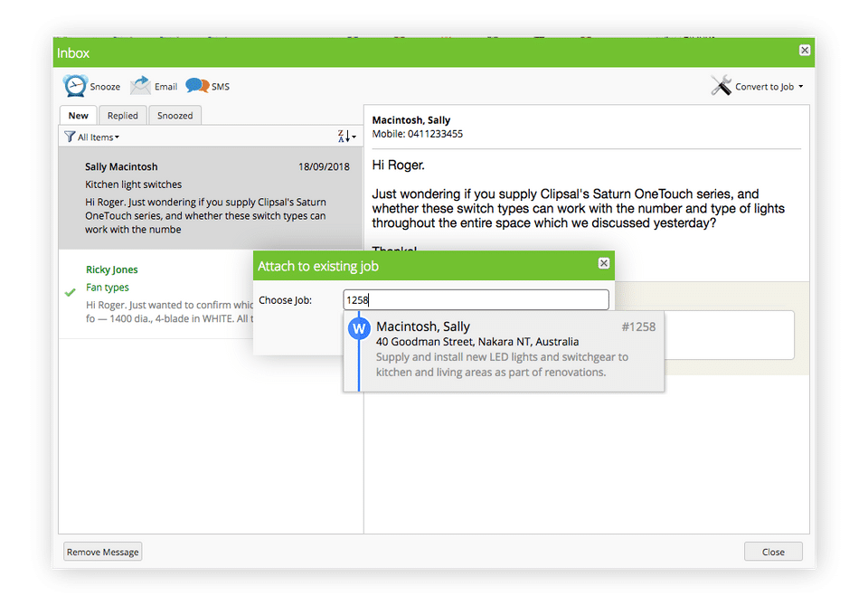Click the Close button
This screenshot has width=868, height=605.
pyautogui.click(x=773, y=552)
